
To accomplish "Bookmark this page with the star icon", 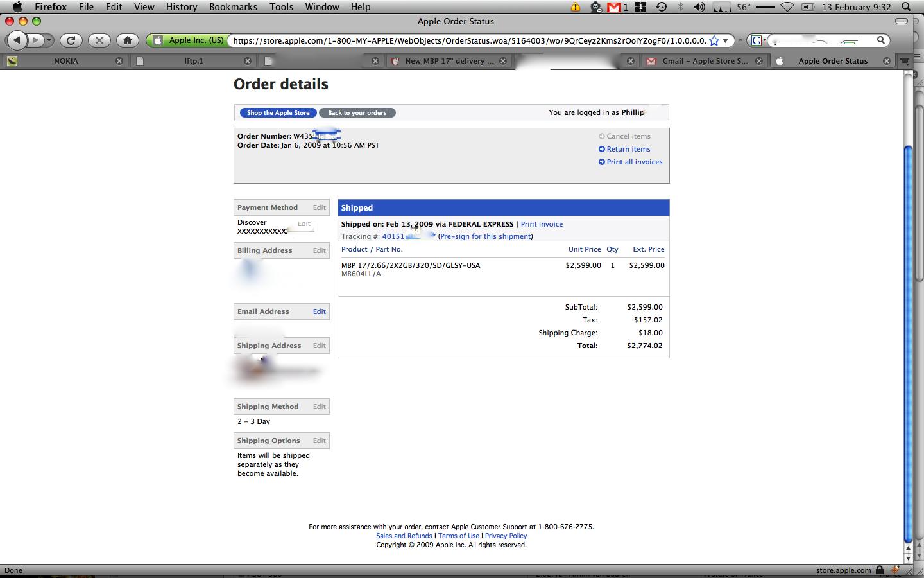I will tap(714, 40).
